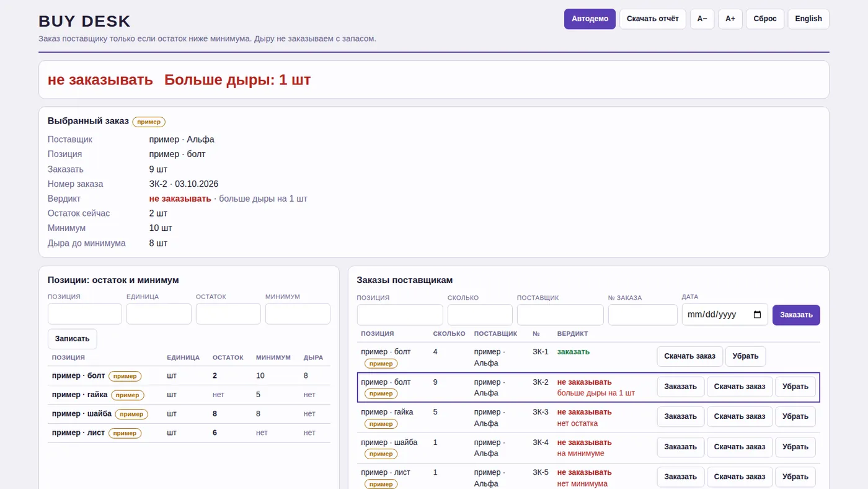This screenshot has height=489, width=868.
Task: Decrease font size with A− button
Action: pyautogui.click(x=702, y=19)
